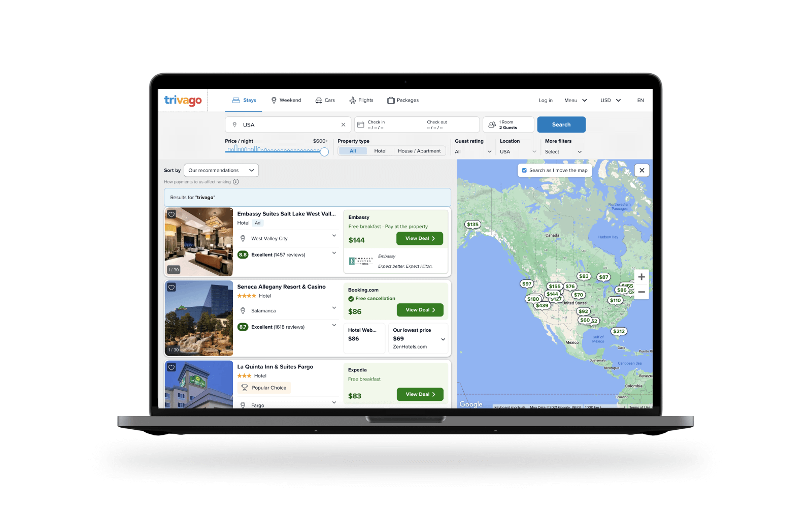The image size is (812, 508).
Task: Clear the USA destination with the X icon
Action: 343,124
